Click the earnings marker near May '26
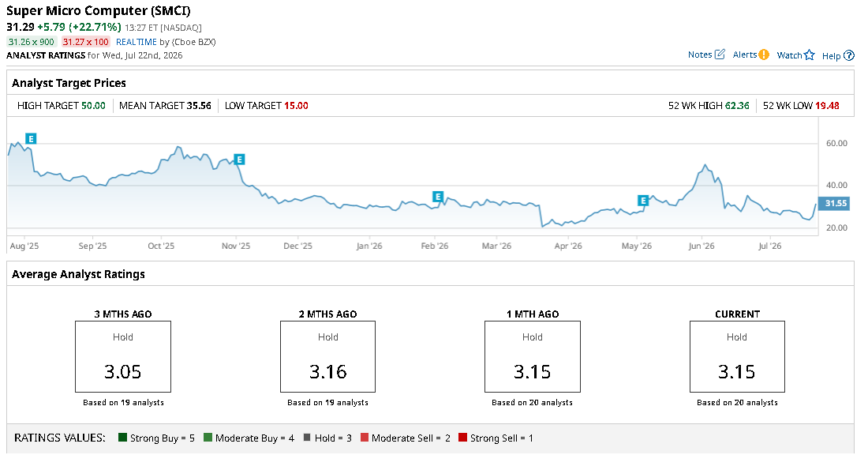868x470 pixels. pos(642,201)
